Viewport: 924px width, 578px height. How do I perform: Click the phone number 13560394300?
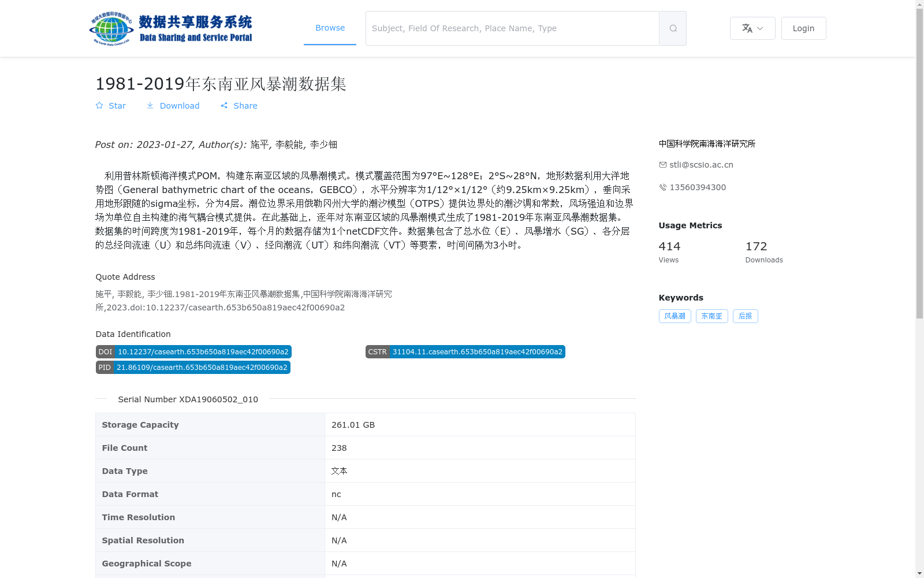pyautogui.click(x=698, y=187)
